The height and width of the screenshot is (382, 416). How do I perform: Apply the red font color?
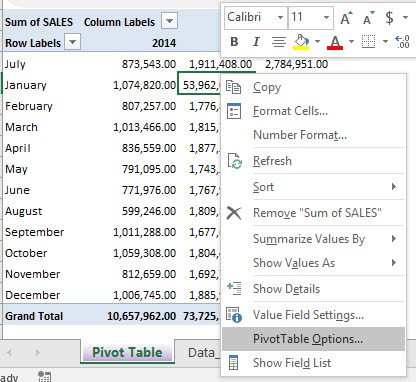pyautogui.click(x=335, y=42)
